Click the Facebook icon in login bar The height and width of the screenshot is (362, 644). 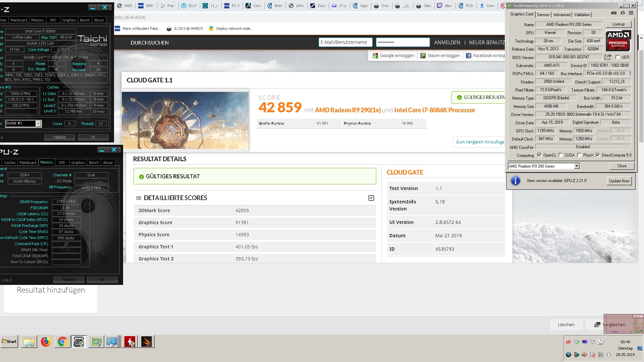click(468, 56)
